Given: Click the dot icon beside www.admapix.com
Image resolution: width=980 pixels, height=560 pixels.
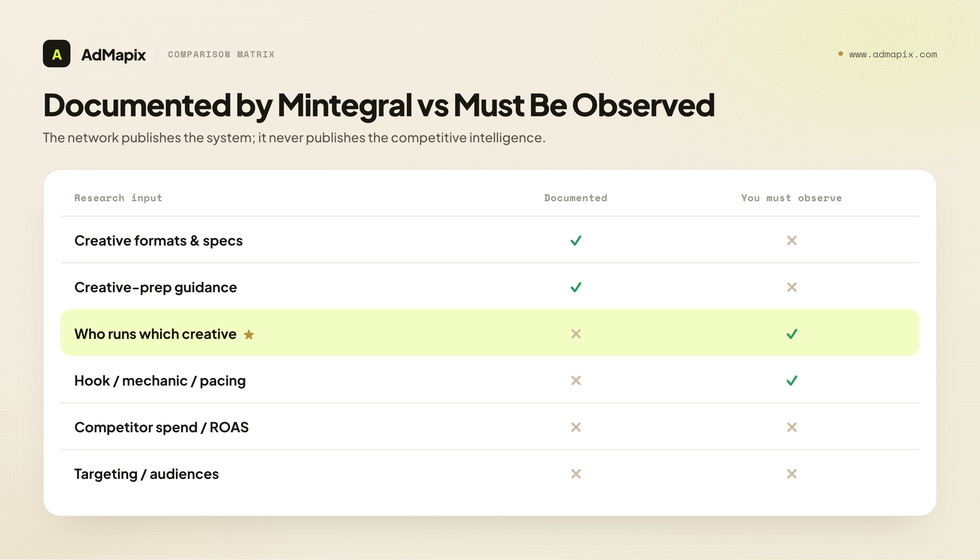Looking at the screenshot, I should 841,54.
